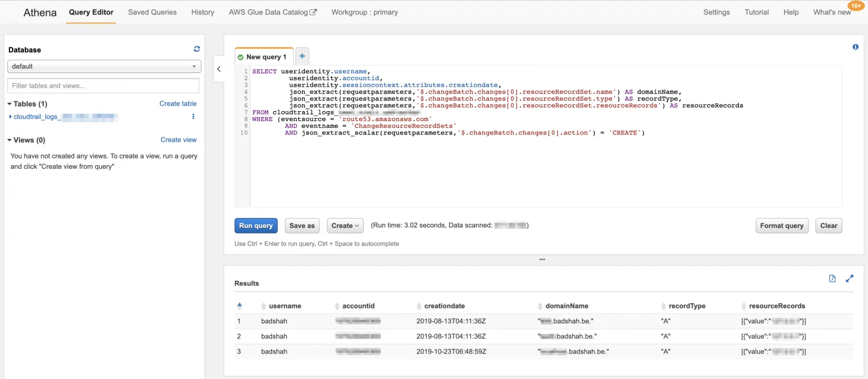Open the Create dropdown menu
The image size is (868, 379).
(x=345, y=226)
